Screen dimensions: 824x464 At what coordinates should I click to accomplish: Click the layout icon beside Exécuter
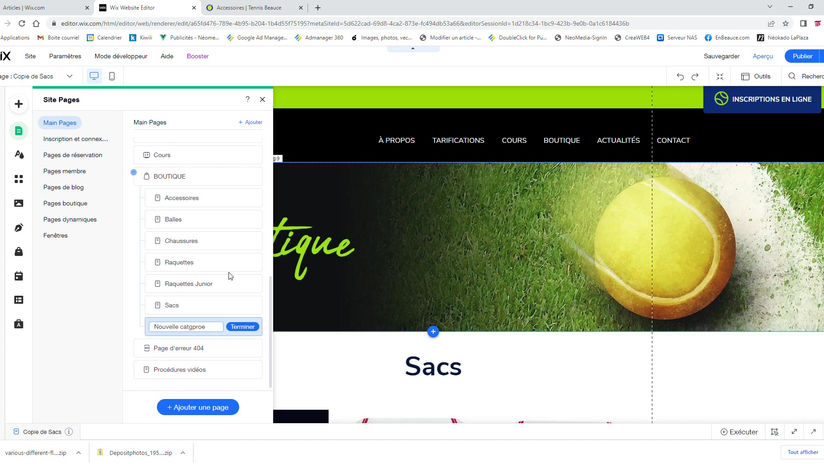tap(775, 432)
